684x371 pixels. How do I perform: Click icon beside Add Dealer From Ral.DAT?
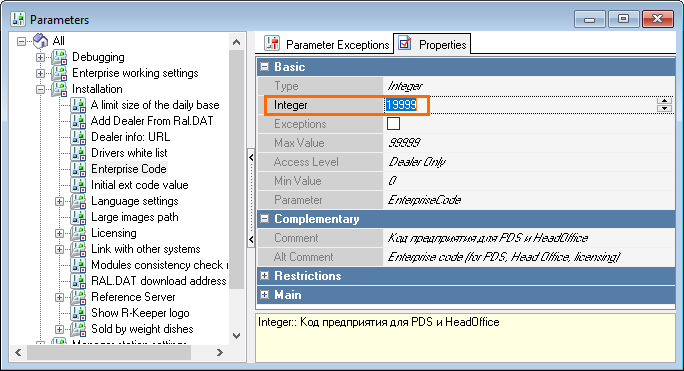(x=79, y=121)
